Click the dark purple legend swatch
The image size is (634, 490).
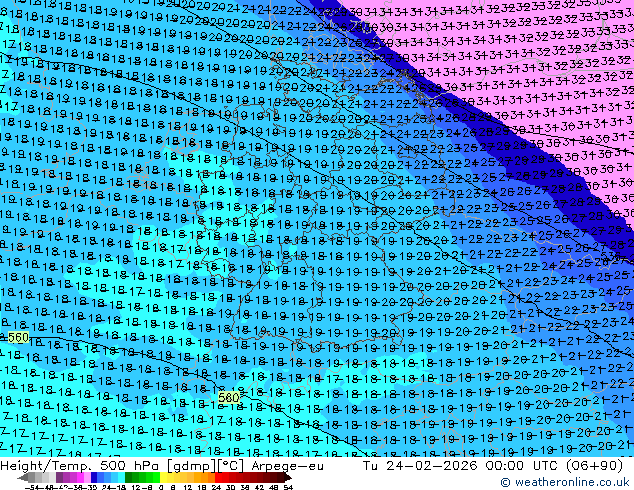click(59, 477)
